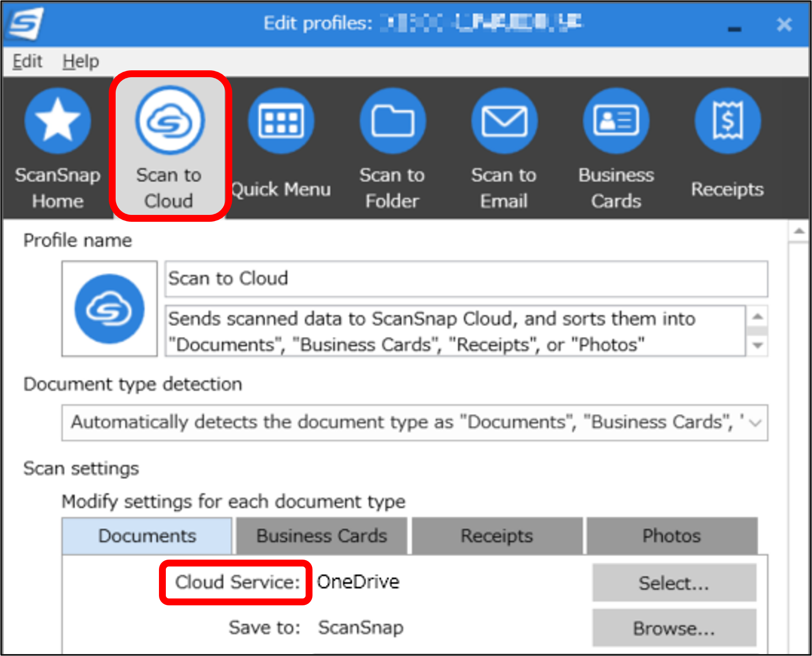Switch to the Photos settings tab
This screenshot has width=812, height=656.
coord(672,536)
